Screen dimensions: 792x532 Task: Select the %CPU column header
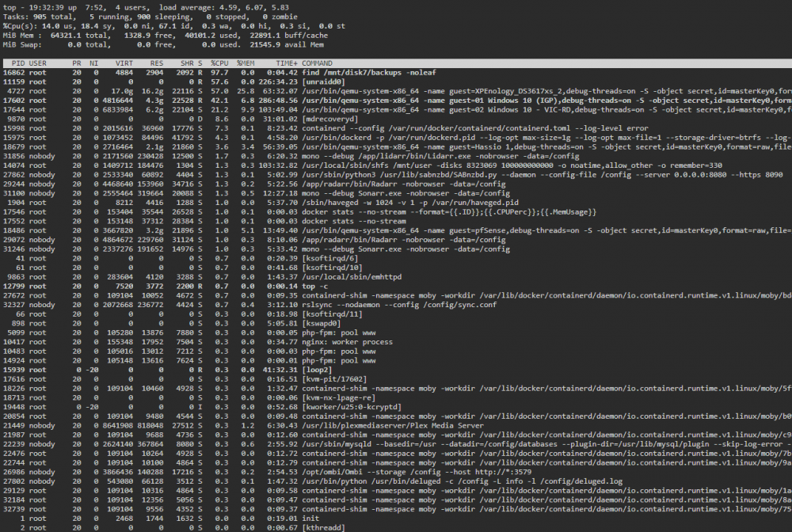(219, 63)
